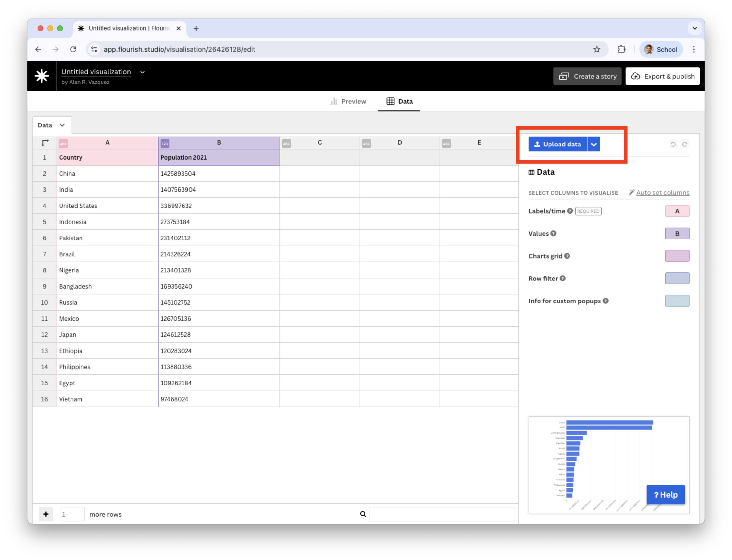The image size is (732, 560).
Task: Click the plus icon to add rows
Action: pos(46,514)
